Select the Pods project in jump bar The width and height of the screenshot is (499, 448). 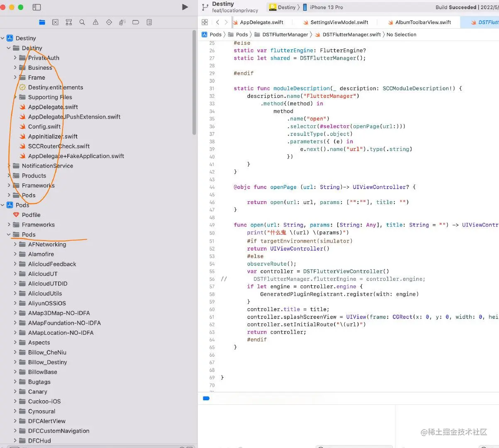pyautogui.click(x=212, y=34)
